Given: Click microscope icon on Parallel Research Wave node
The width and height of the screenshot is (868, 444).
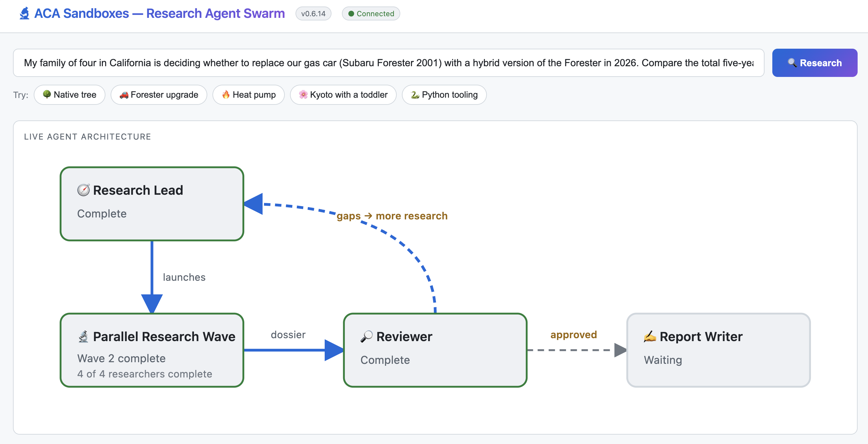Looking at the screenshot, I should 83,337.
